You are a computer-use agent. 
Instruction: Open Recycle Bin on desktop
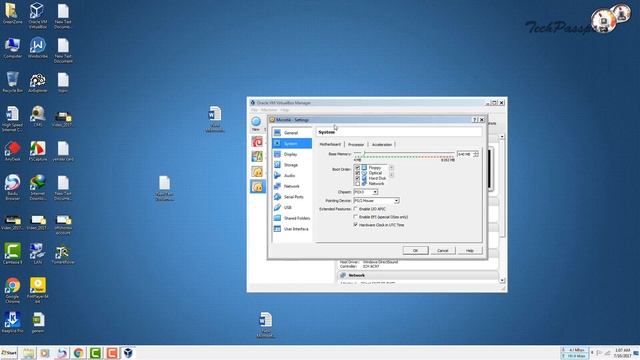coord(12,82)
